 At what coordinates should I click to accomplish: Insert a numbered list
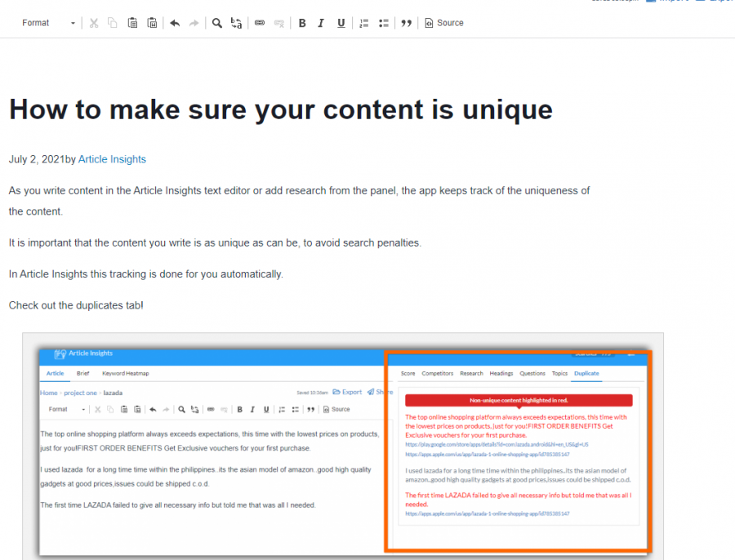(x=363, y=23)
